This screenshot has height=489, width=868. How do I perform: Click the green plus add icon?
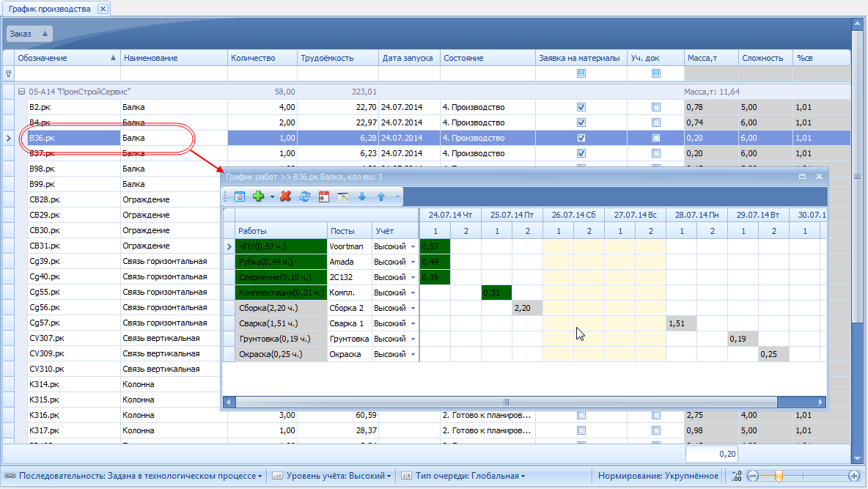[x=258, y=196]
